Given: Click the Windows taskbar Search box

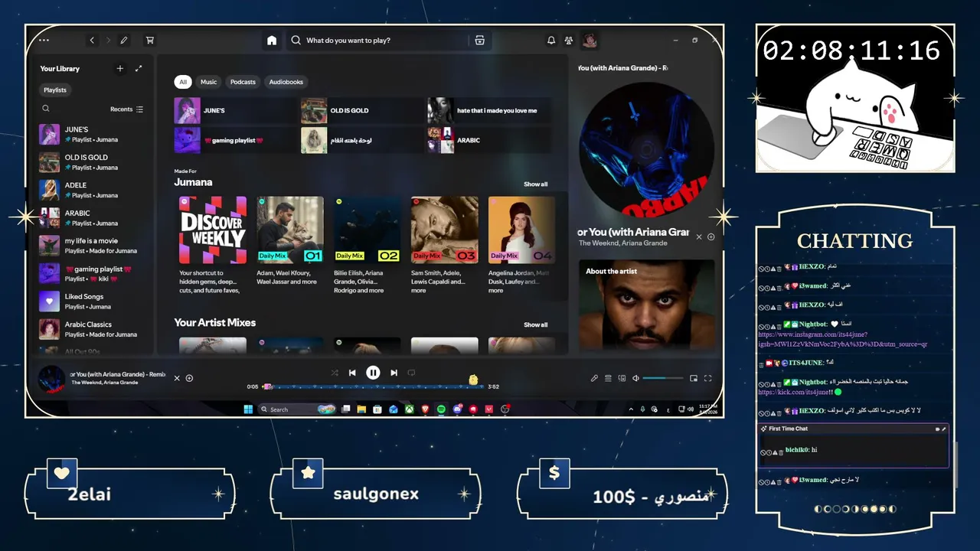Looking at the screenshot, I should (x=298, y=409).
